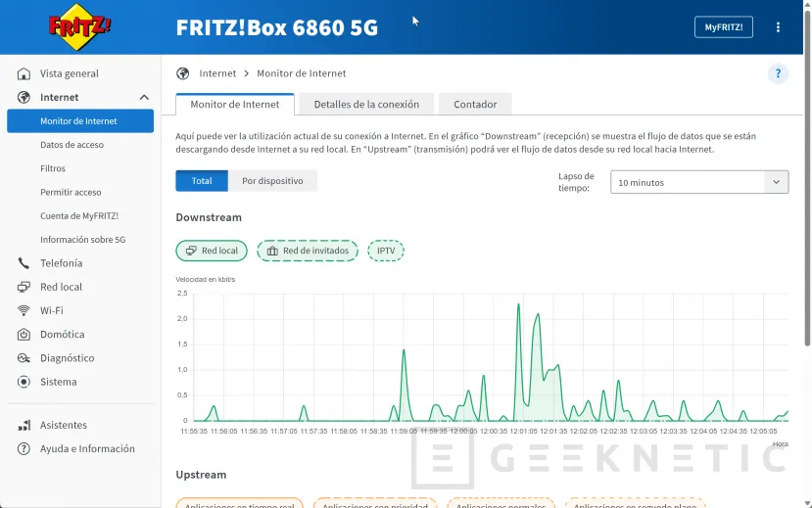Open Permitir acceso in sidebar
This screenshot has height=508, width=812.
[x=71, y=193]
